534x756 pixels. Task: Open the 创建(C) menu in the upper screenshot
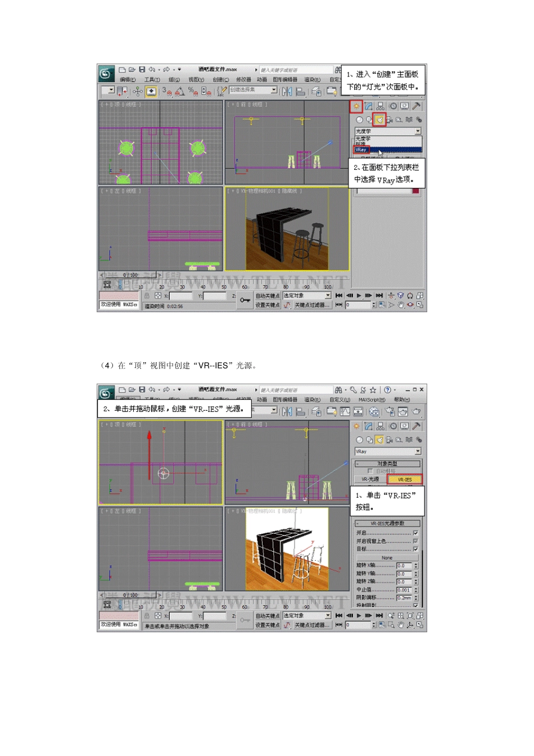point(221,80)
